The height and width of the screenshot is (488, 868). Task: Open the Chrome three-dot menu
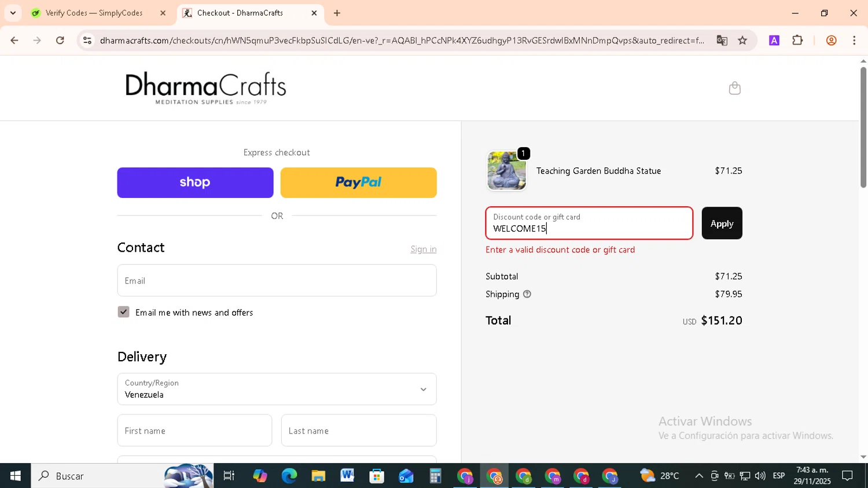pyautogui.click(x=854, y=41)
